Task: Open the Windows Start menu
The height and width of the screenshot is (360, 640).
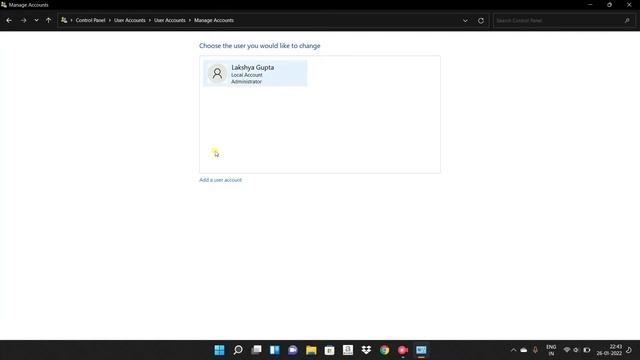Action: click(x=219, y=350)
